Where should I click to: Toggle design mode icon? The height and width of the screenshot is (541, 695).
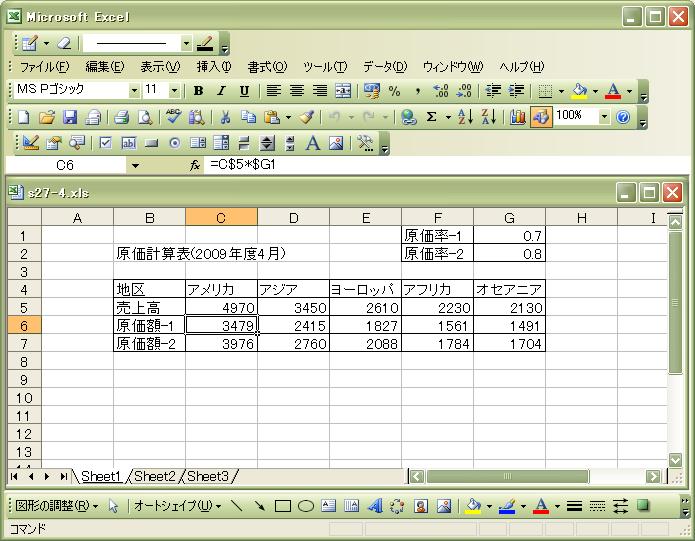[x=31, y=143]
